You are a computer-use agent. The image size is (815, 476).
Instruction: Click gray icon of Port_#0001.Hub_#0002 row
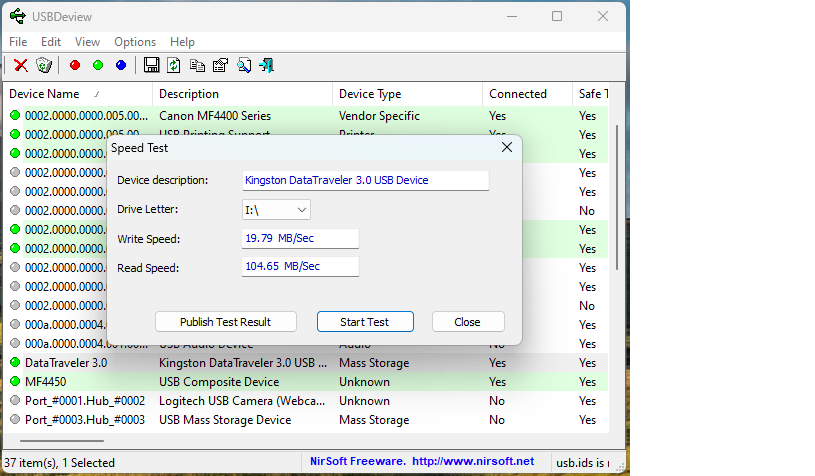(x=15, y=401)
